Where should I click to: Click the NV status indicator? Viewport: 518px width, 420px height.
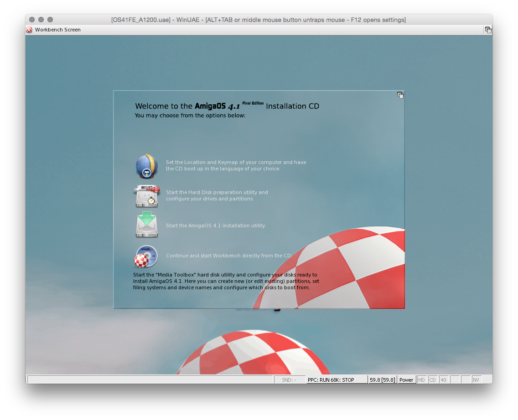(476, 380)
